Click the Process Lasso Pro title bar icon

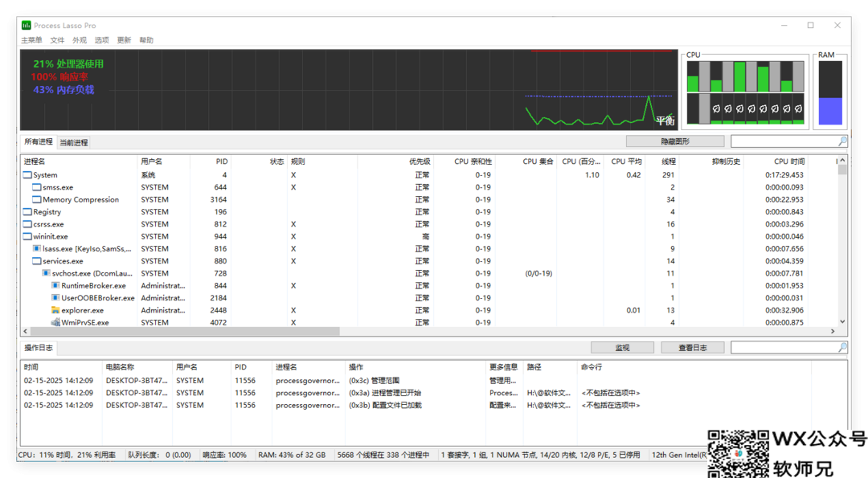pos(26,26)
